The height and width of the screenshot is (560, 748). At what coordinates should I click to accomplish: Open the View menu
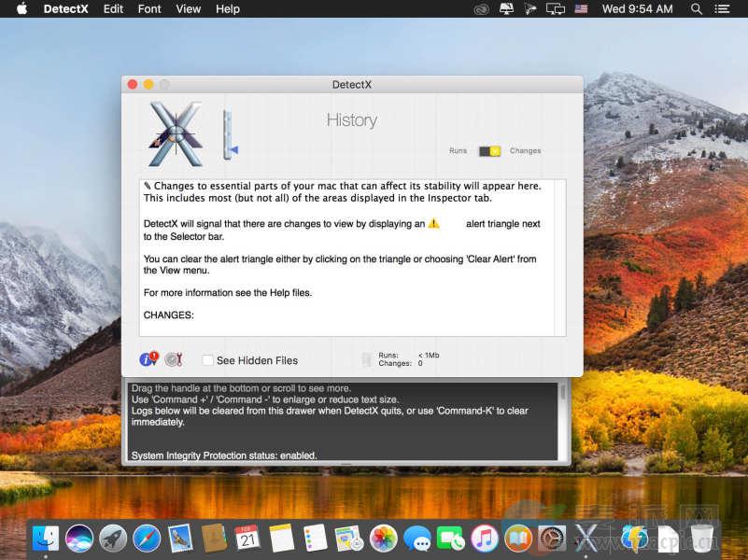(x=189, y=9)
